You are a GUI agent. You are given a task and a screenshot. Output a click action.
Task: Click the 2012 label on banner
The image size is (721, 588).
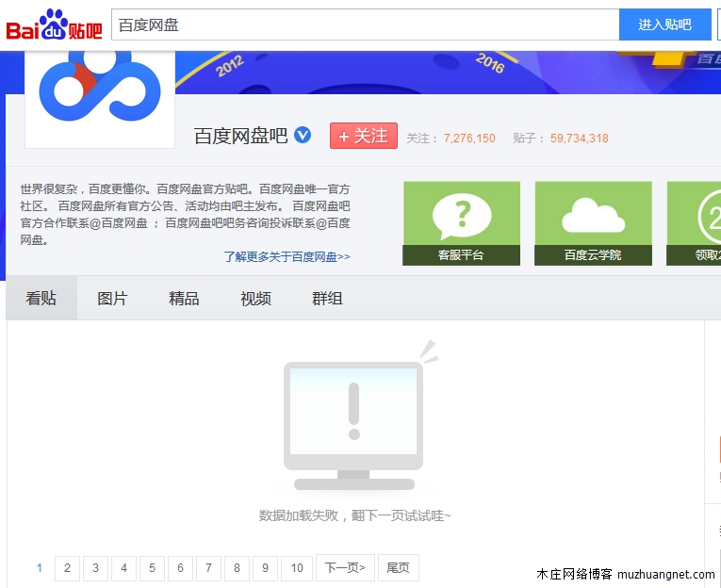point(229,66)
